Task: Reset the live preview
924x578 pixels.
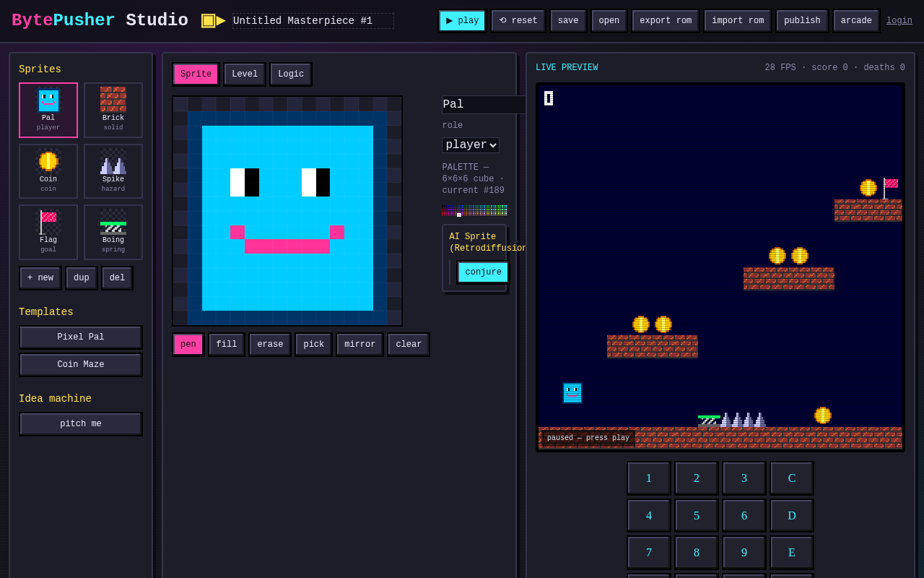Action: click(518, 21)
